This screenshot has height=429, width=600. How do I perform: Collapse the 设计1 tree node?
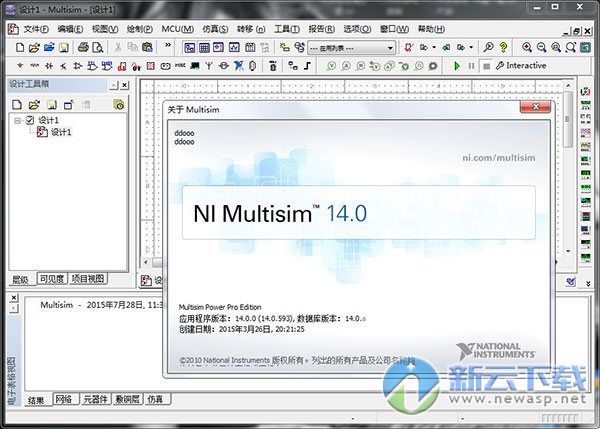[17, 121]
